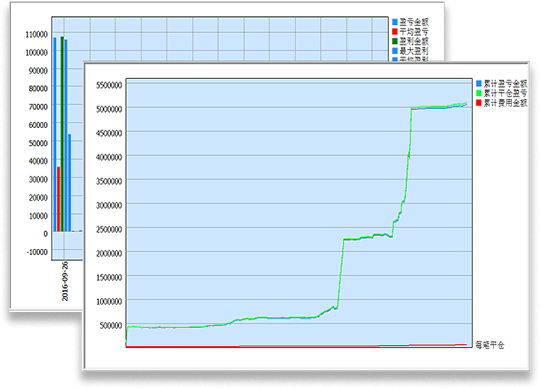Select the 累计费用金额 legend label

click(x=505, y=103)
